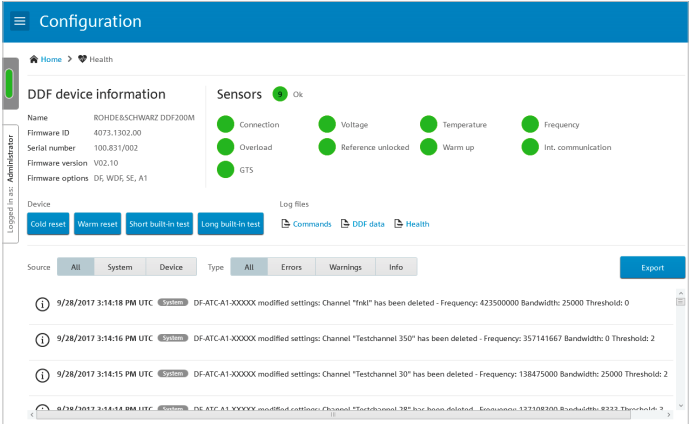The height and width of the screenshot is (424, 689).
Task: Open the hamburger navigation menu
Action: 20,21
